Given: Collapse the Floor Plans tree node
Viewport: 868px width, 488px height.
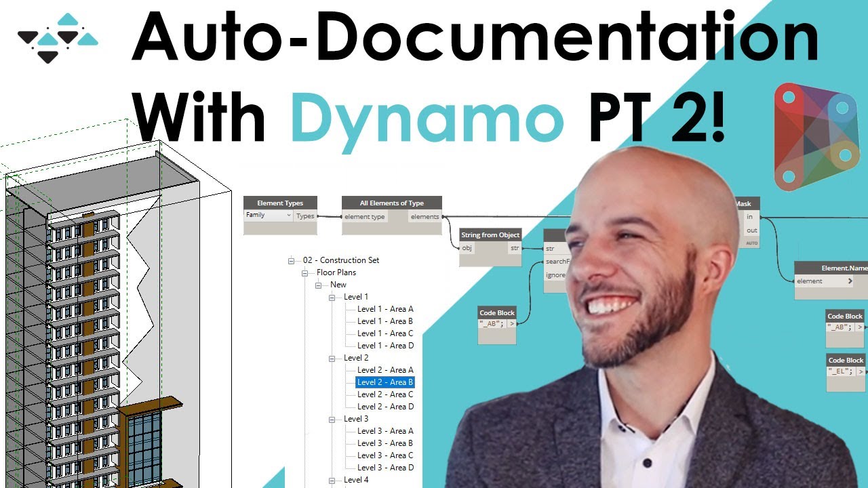Looking at the screenshot, I should (x=306, y=272).
